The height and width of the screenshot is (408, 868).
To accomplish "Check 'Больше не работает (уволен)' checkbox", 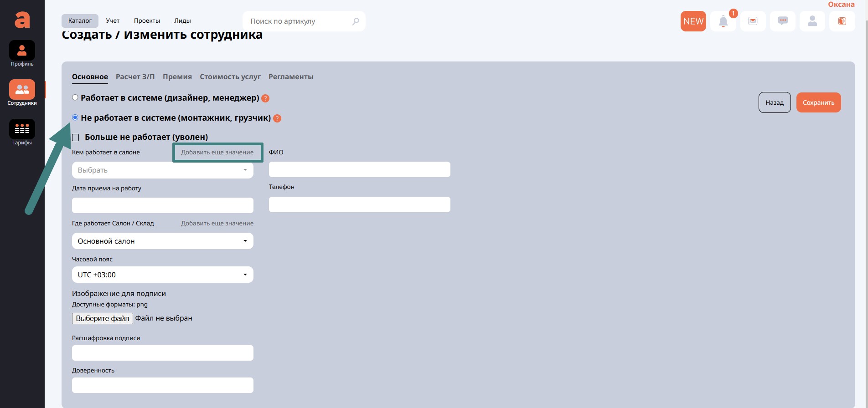I will click(76, 138).
